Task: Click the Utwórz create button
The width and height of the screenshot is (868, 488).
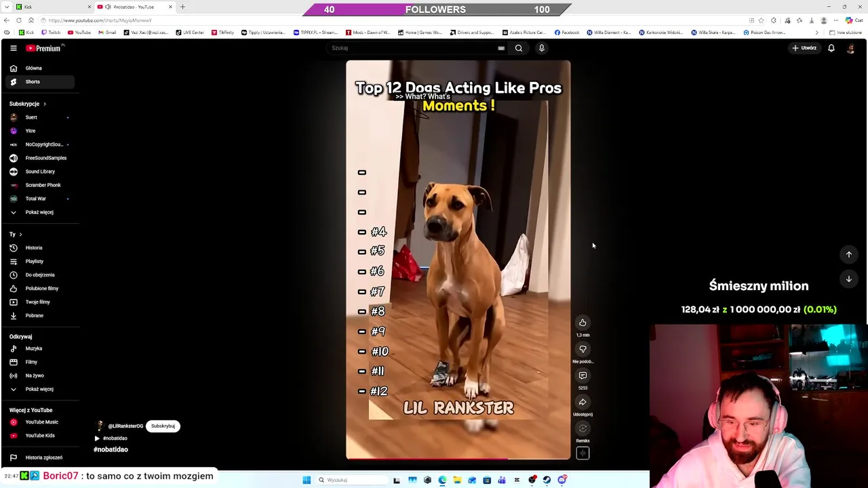Action: pos(804,48)
